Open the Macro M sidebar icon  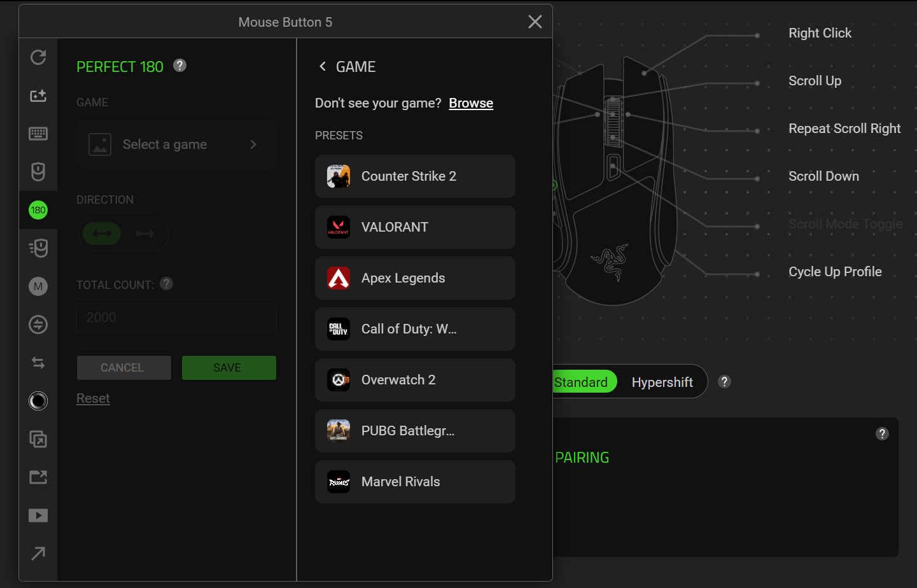click(x=38, y=286)
